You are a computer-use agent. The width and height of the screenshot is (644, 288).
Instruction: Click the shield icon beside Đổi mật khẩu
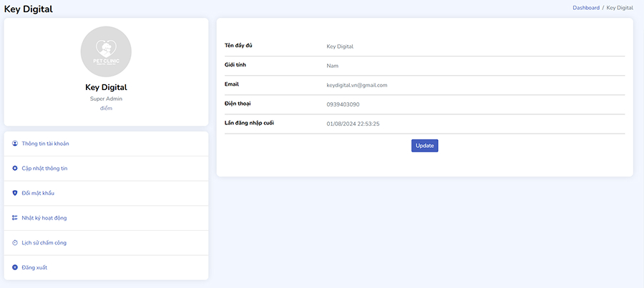pos(15,193)
